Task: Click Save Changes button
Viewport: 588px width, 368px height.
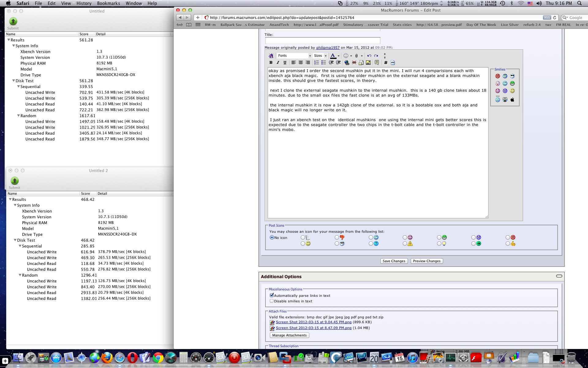Action: (x=394, y=261)
